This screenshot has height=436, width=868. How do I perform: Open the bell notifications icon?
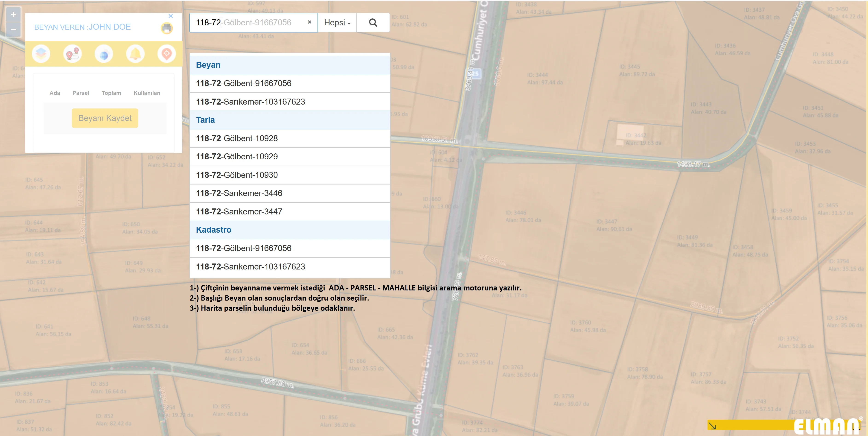pyautogui.click(x=135, y=54)
